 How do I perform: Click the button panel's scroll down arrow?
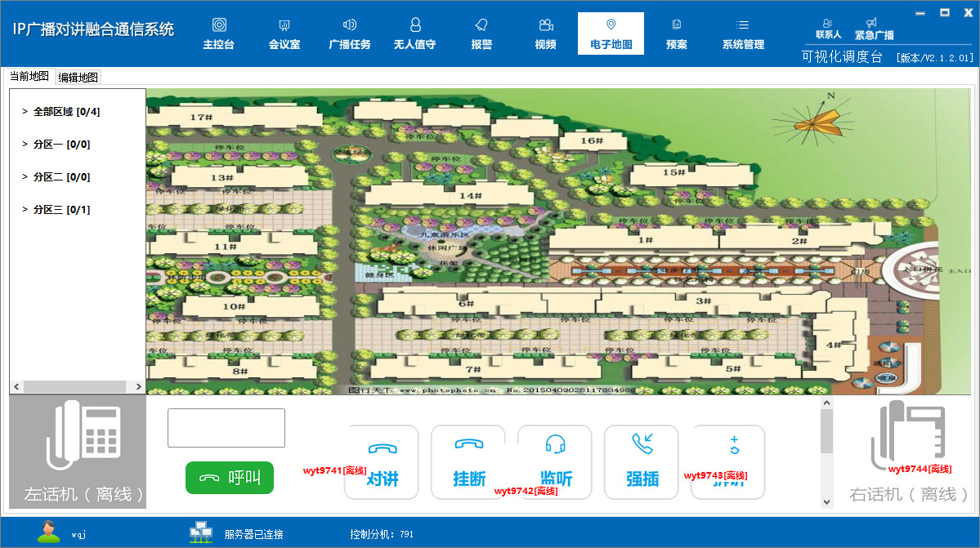(x=827, y=501)
